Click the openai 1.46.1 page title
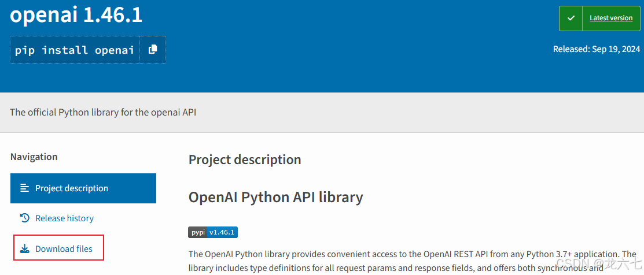Viewport: 644px width, 275px height. [x=76, y=15]
